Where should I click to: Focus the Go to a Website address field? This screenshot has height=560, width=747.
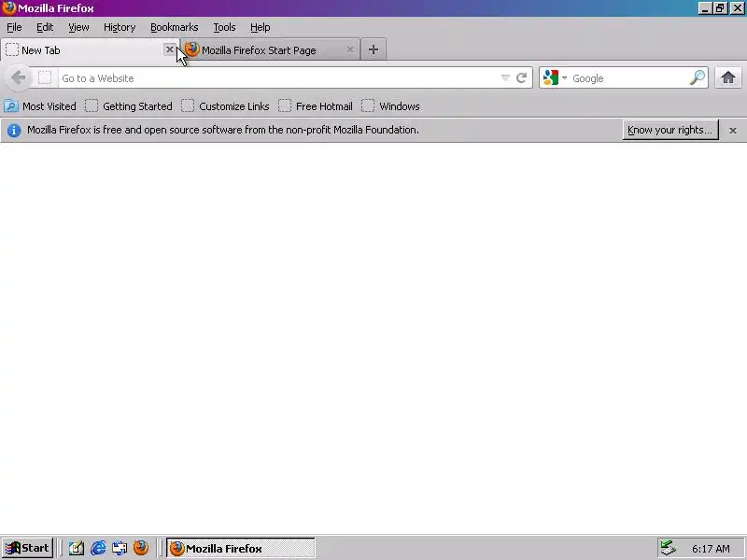point(278,78)
